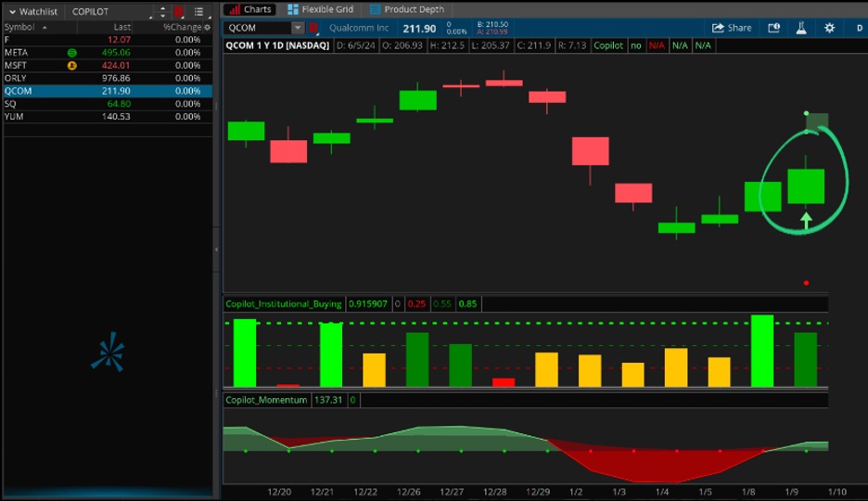This screenshot has height=501, width=868.
Task: Collapse the Watchlist gadget arrow
Action: pyautogui.click(x=12, y=12)
